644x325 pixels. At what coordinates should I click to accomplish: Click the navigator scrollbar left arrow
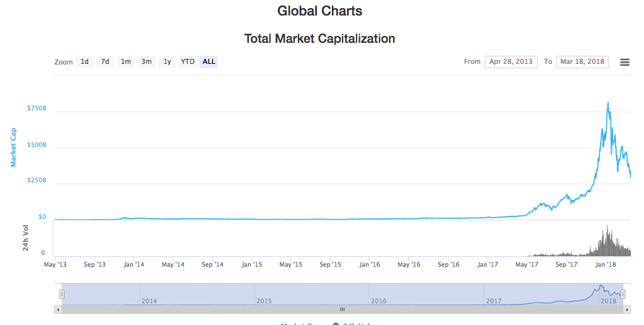click(58, 309)
